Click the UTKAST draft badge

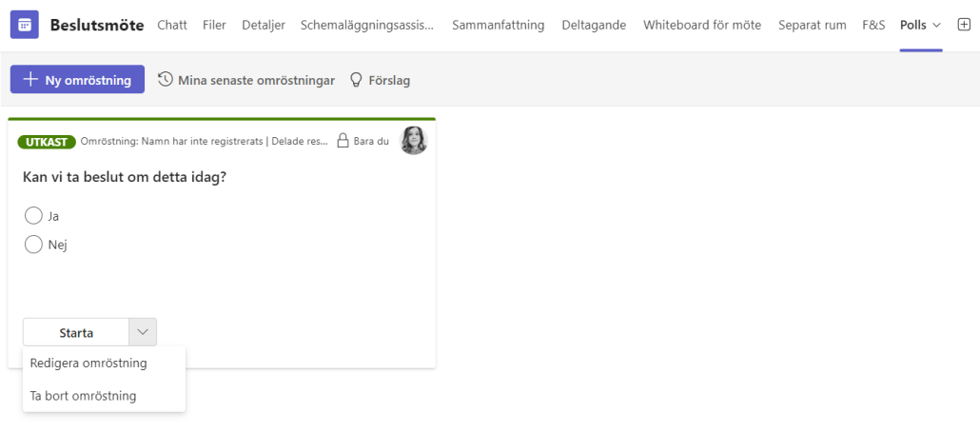(x=47, y=141)
